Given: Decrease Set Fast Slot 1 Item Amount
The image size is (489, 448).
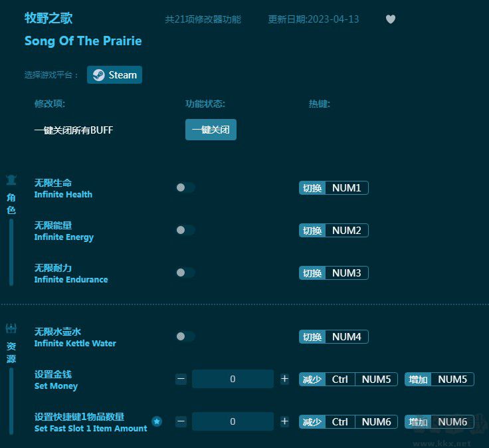Looking at the screenshot, I should [181, 421].
